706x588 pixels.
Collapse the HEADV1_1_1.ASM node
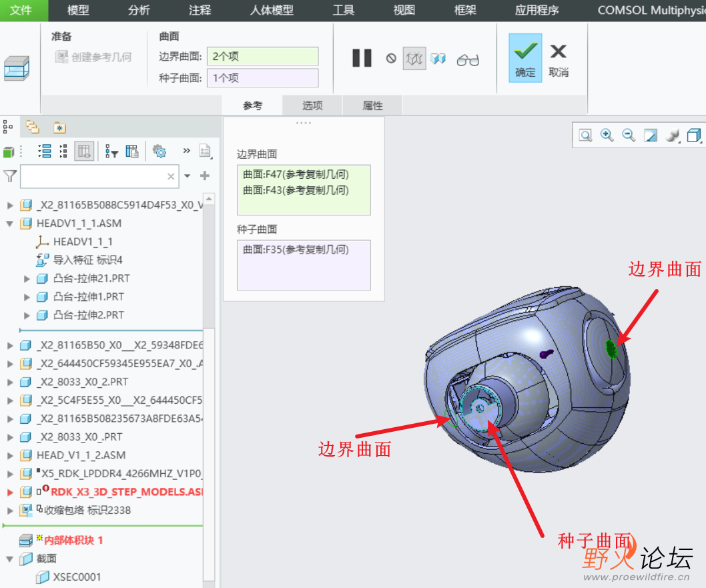pos(9,224)
